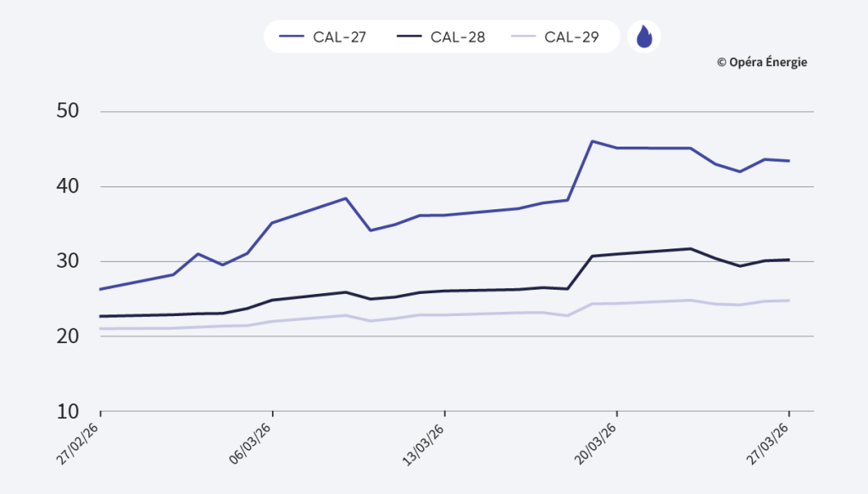
Task: Click the last data point of the CAL-29 line
Action: [x=789, y=300]
